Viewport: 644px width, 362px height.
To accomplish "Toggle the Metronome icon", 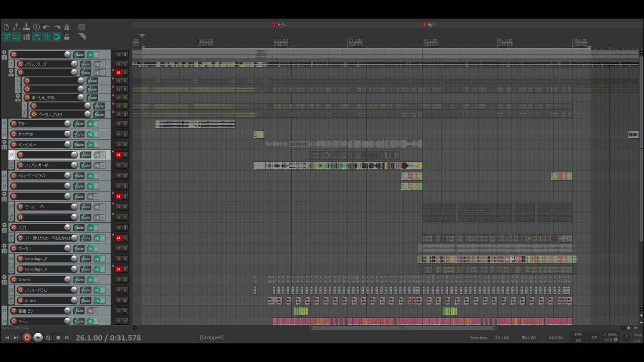I will (66, 27).
